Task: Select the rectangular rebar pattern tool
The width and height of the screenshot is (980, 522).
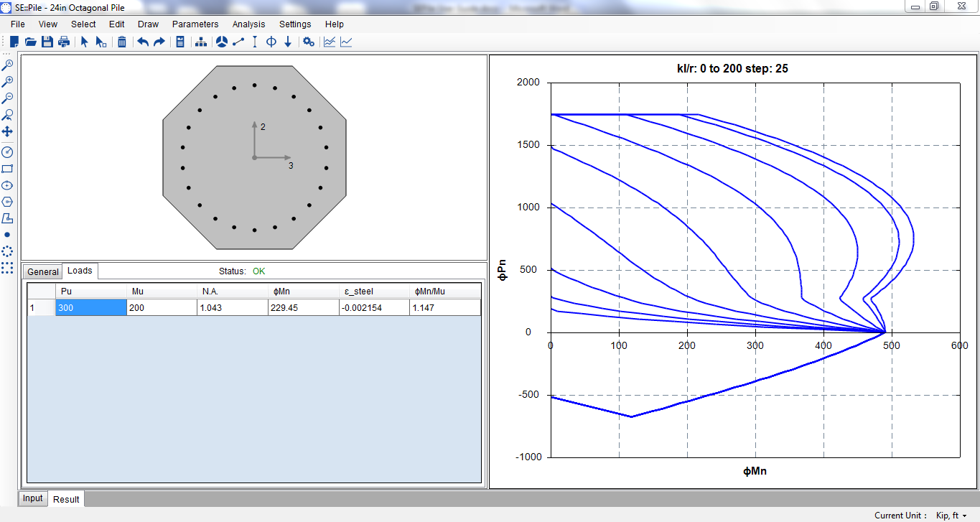Action: pyautogui.click(x=7, y=268)
